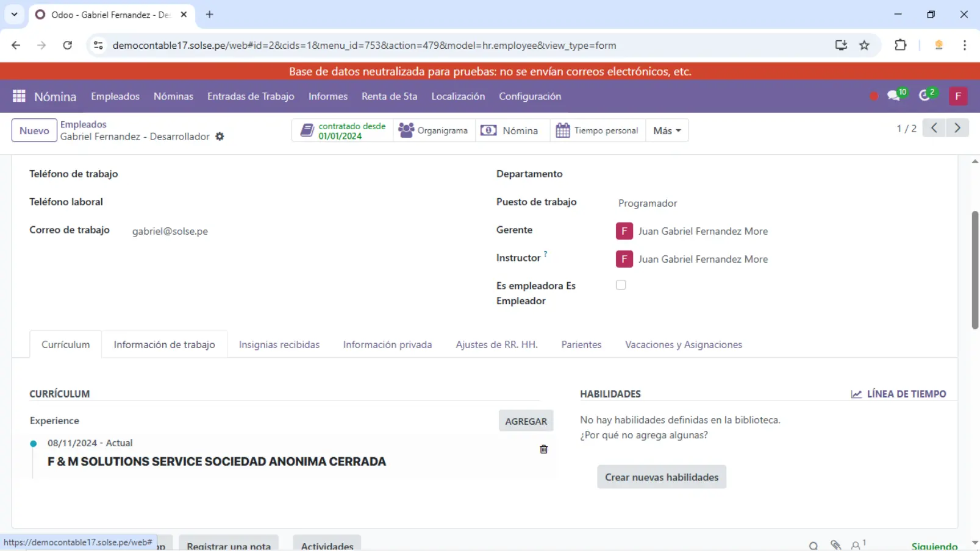Switch to Información privada tab
The height and width of the screenshot is (551, 980).
387,344
